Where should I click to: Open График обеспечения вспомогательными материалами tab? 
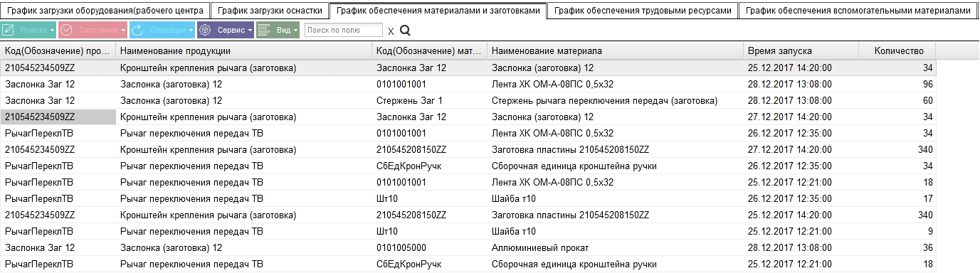pos(858,11)
